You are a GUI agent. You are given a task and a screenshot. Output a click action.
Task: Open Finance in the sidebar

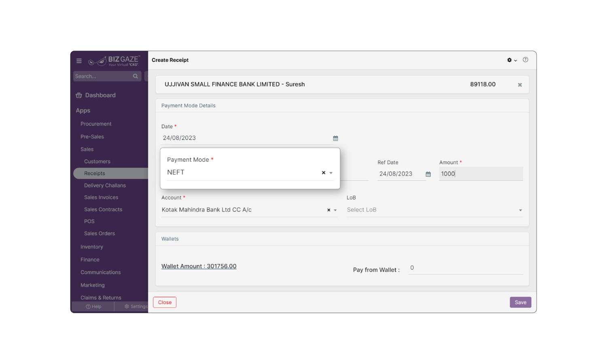pyautogui.click(x=90, y=260)
